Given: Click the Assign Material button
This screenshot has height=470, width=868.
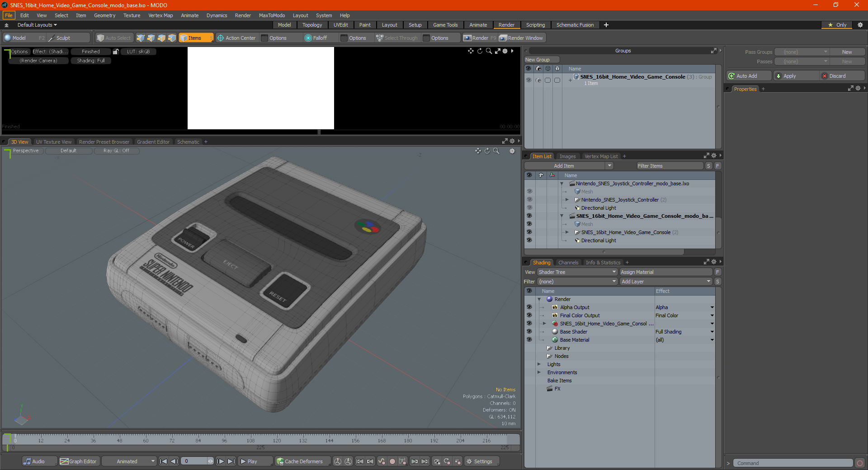Looking at the screenshot, I should [x=665, y=272].
